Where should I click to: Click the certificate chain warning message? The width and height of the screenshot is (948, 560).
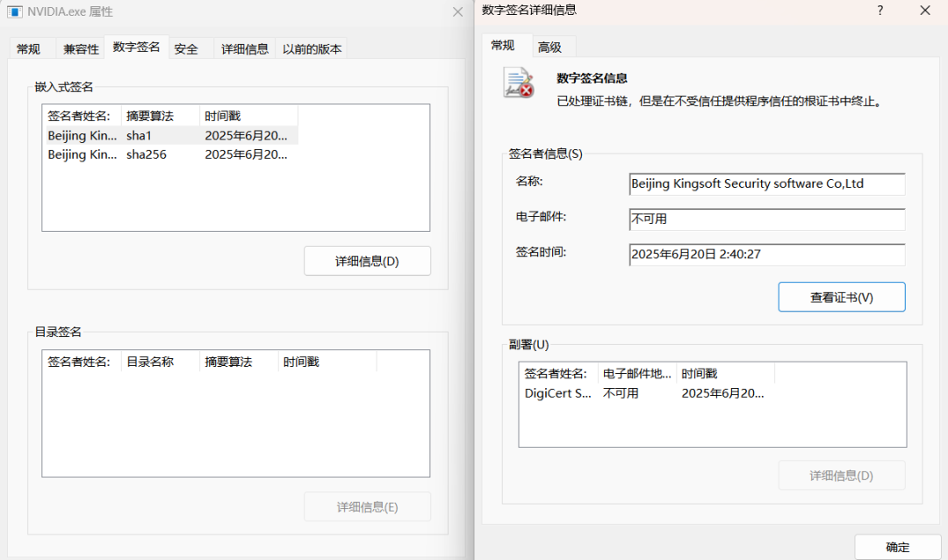[722, 102]
